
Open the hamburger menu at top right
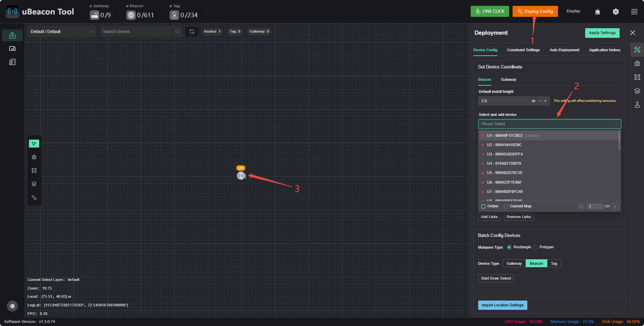click(634, 12)
